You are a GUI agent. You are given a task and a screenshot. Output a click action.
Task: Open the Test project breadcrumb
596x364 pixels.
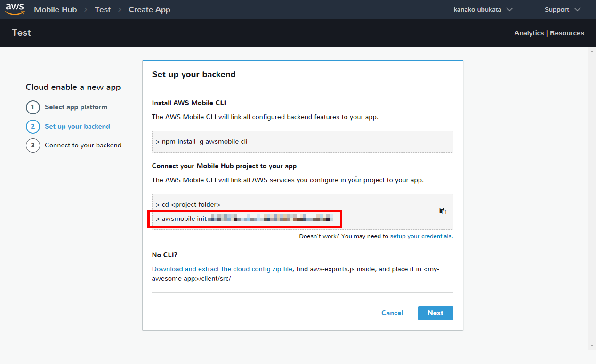pos(103,9)
